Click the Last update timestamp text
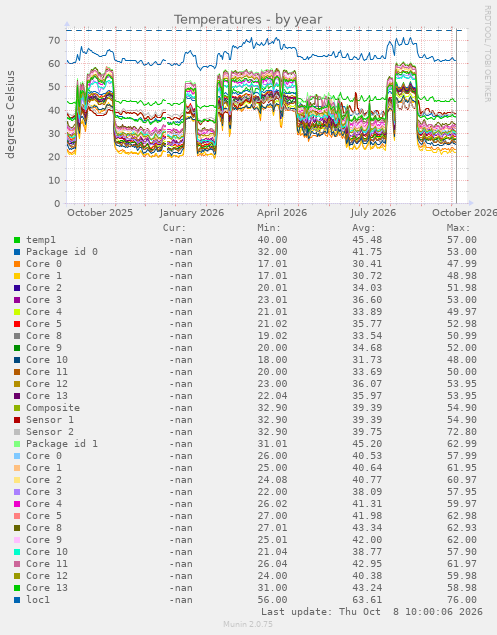497x635 pixels. [x=371, y=612]
